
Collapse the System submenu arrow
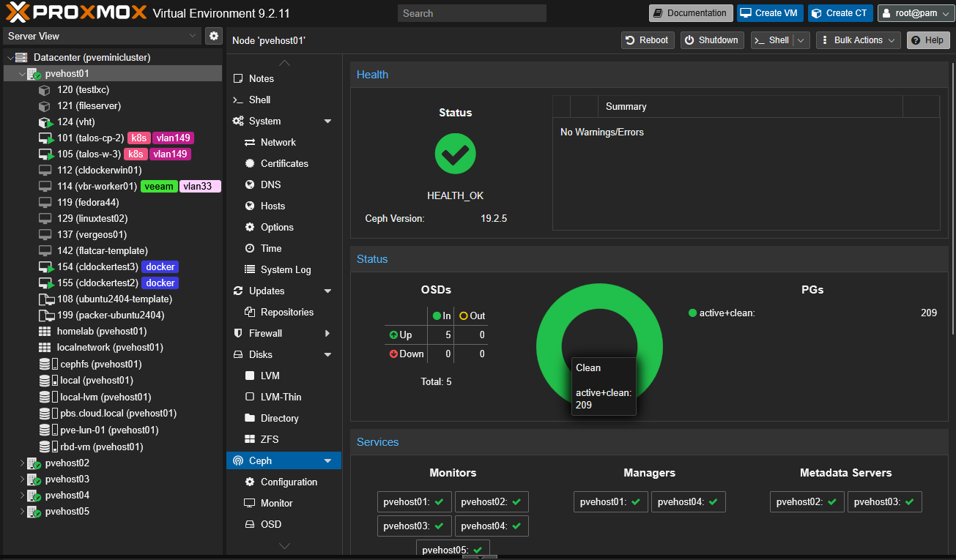(x=327, y=121)
